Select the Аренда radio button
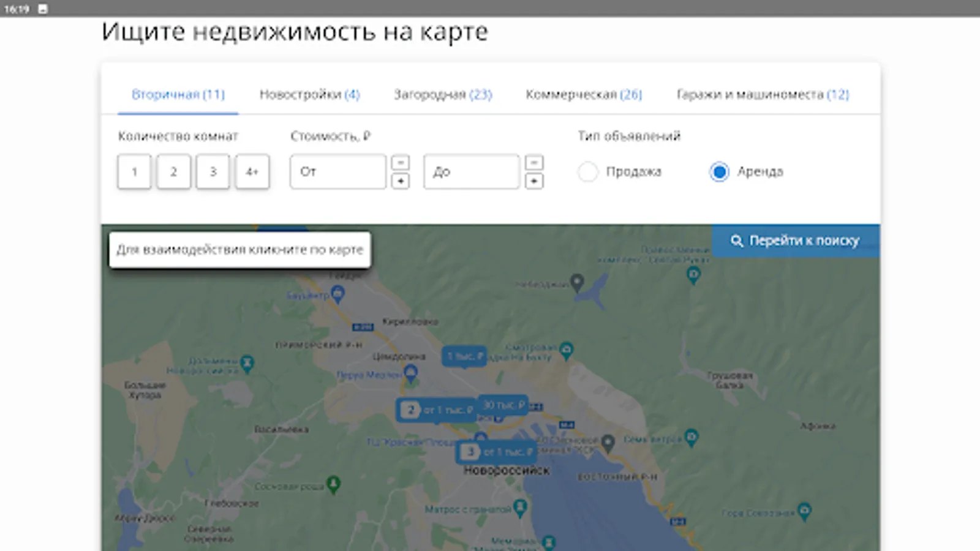The height and width of the screenshot is (551, 980). (x=719, y=171)
